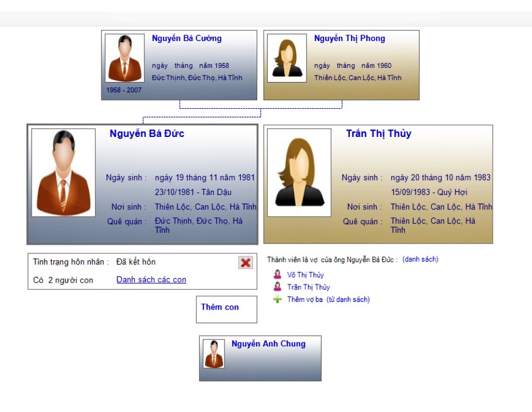The image size is (532, 412).
Task: Open the (danh sách) wives list link
Action: click(420, 259)
